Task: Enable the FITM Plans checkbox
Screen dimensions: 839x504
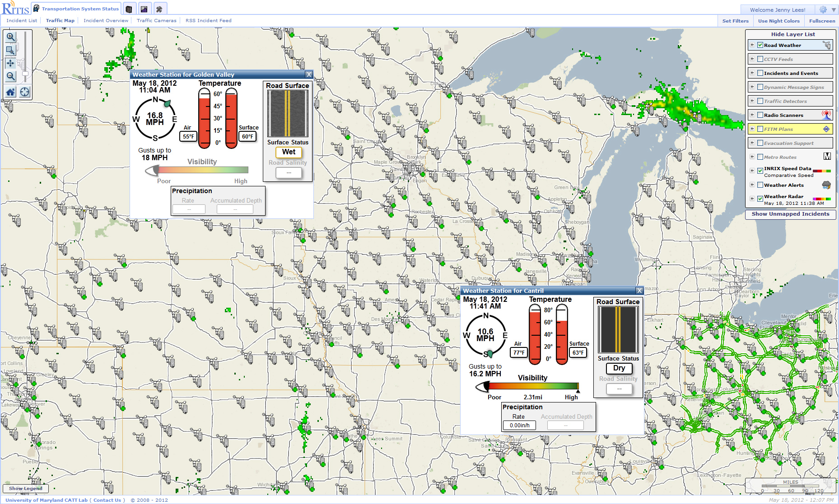Action: click(x=760, y=129)
